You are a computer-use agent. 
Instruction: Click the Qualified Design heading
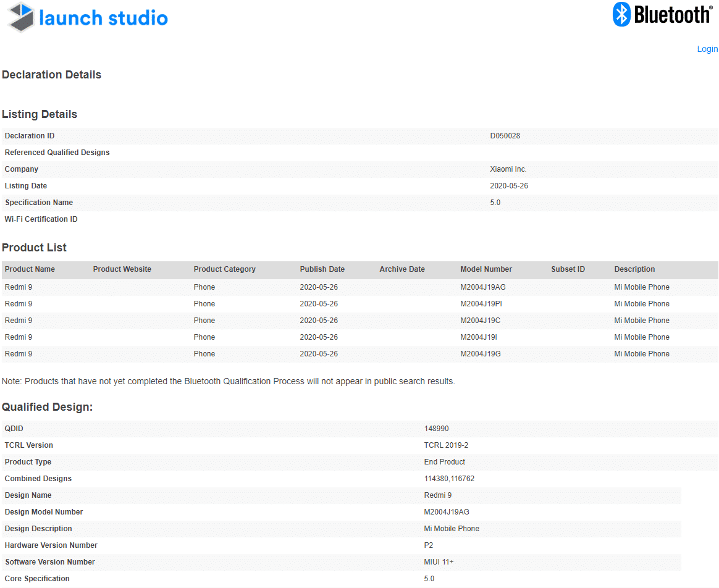[x=47, y=407]
